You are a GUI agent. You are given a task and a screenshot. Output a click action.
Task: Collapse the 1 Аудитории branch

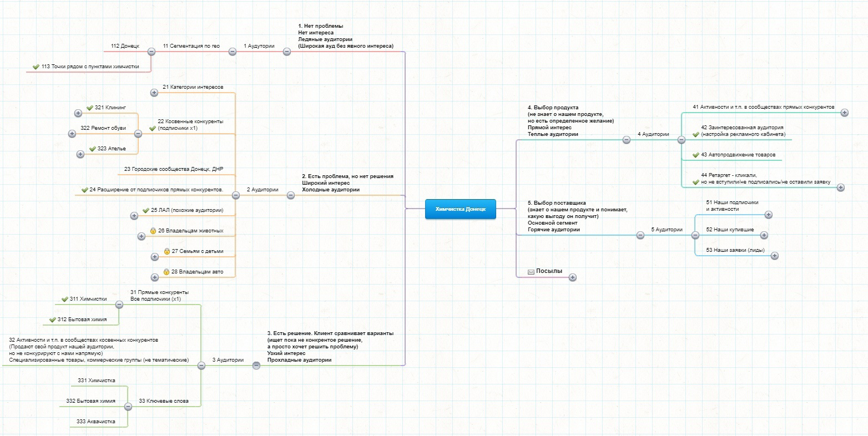tap(287, 52)
